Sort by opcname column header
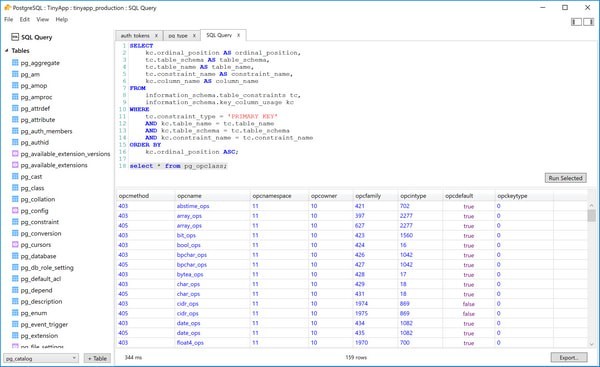This screenshot has height=367, width=600. pos(189,196)
